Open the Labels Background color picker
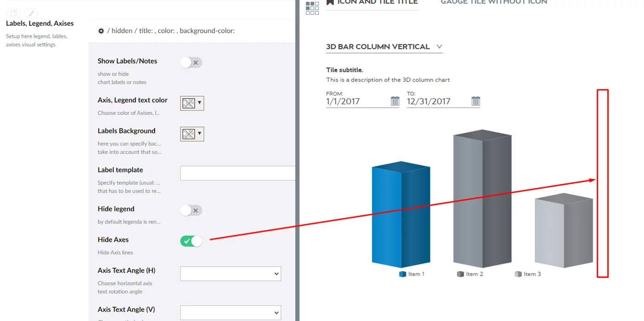 pos(192,134)
